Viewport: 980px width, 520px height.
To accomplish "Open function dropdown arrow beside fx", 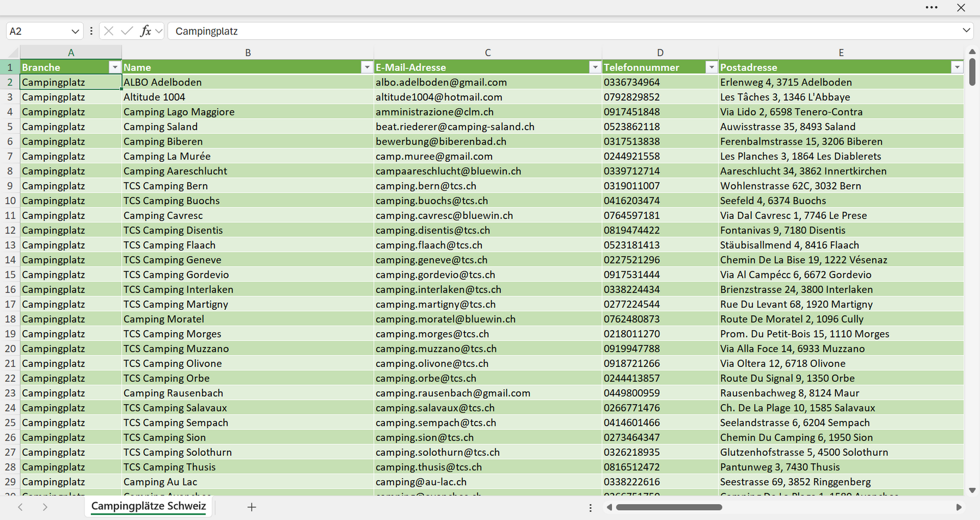I will pyautogui.click(x=158, y=31).
